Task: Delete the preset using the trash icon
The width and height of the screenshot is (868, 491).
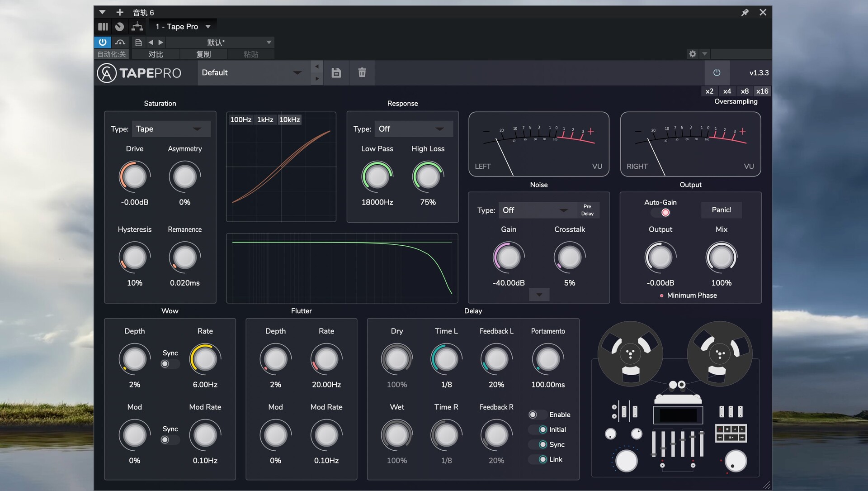Action: pos(361,72)
